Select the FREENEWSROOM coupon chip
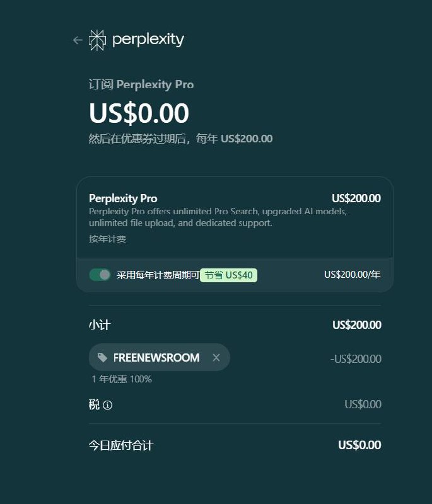 tap(158, 357)
